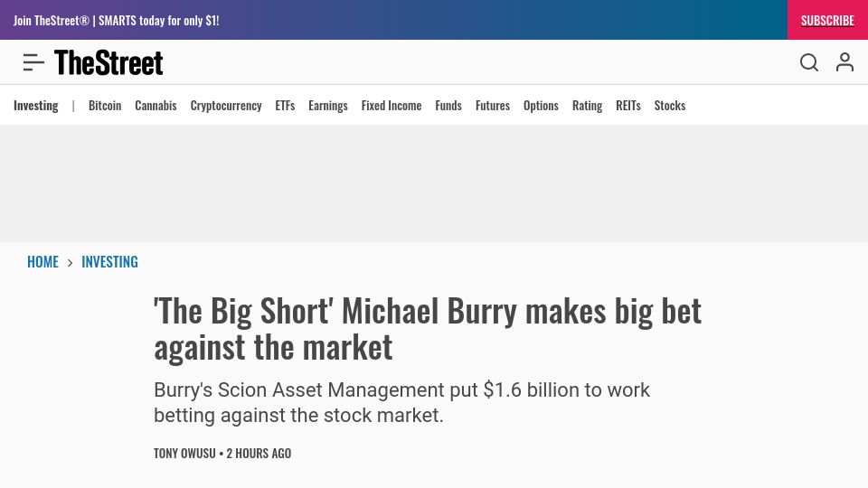Select the ETFs nav item
This screenshot has width=868, height=488.
coord(285,106)
